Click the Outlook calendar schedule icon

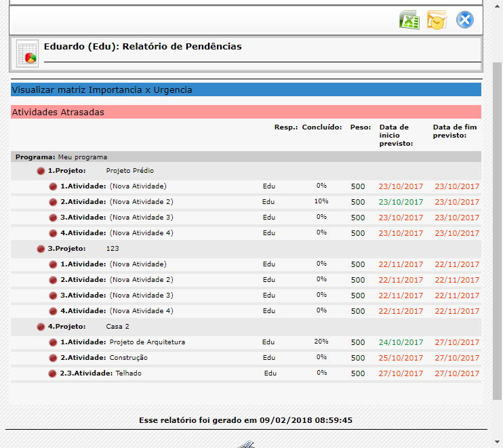[437, 20]
